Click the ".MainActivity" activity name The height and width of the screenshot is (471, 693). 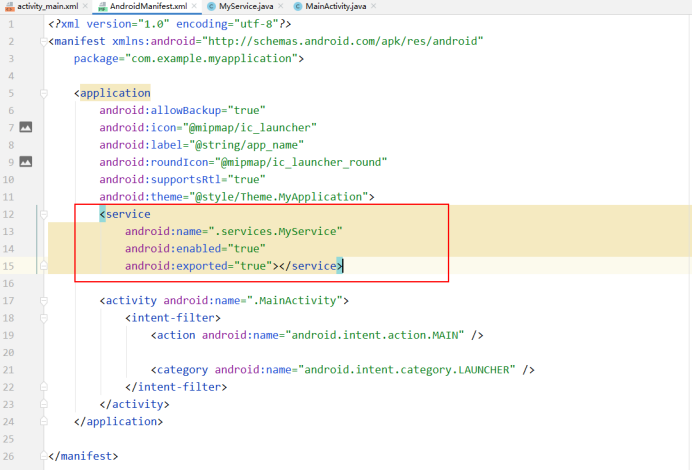click(x=295, y=301)
